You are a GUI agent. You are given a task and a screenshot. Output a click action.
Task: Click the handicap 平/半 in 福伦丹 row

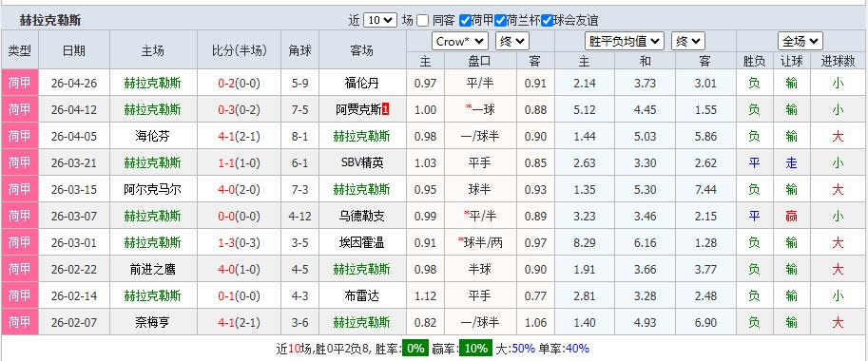point(480,84)
